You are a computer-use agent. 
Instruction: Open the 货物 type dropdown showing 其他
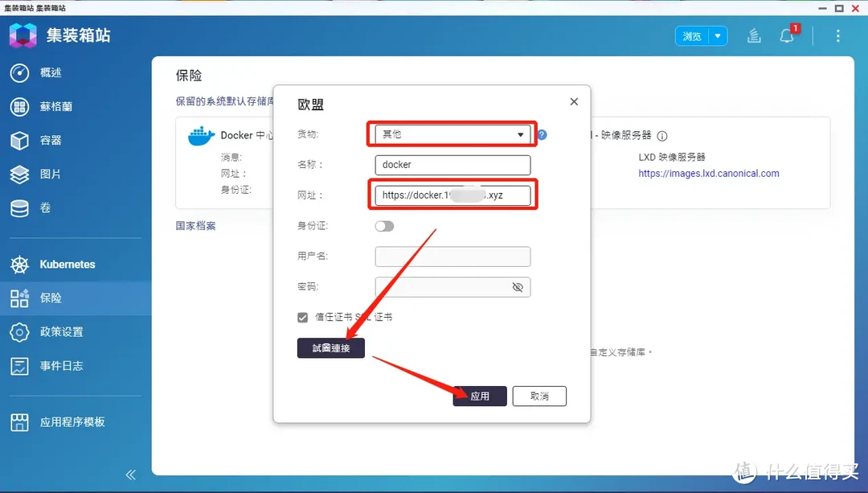(x=452, y=134)
